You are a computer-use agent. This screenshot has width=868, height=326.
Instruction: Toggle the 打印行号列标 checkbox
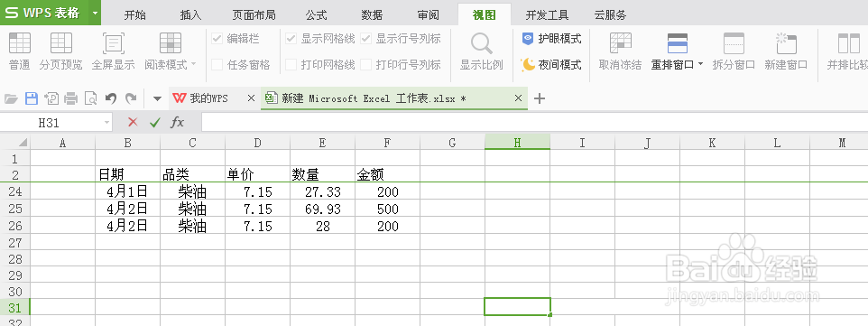[x=365, y=65]
